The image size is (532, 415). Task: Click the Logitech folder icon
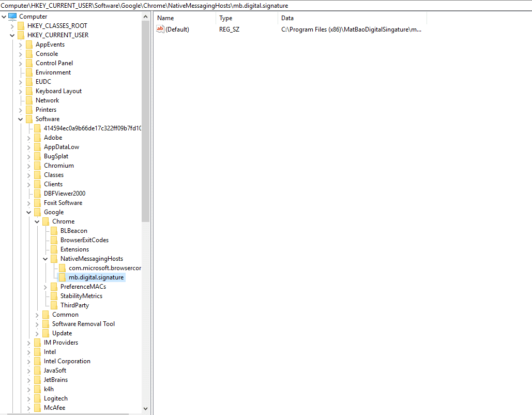coord(37,398)
